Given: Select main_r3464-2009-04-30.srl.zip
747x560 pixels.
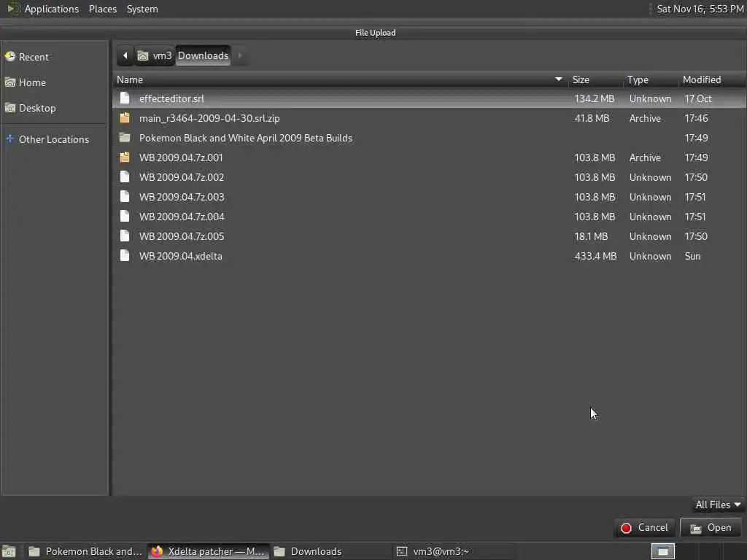Looking at the screenshot, I should click(429, 117).
